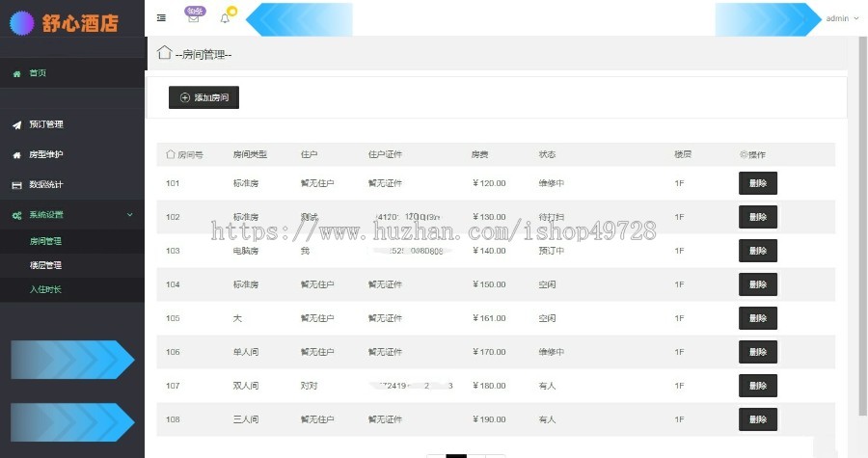
Task: Click the gear icon in 操作 header
Action: (744, 154)
